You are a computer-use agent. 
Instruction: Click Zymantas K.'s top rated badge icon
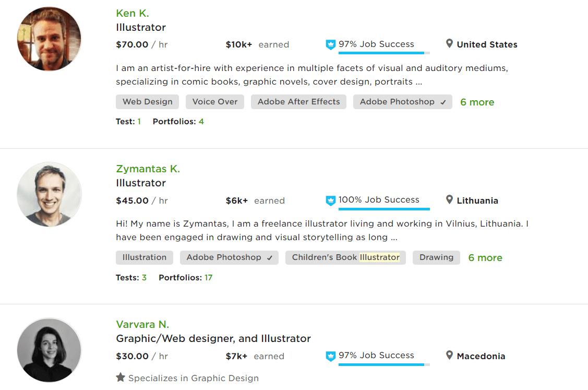(x=330, y=201)
